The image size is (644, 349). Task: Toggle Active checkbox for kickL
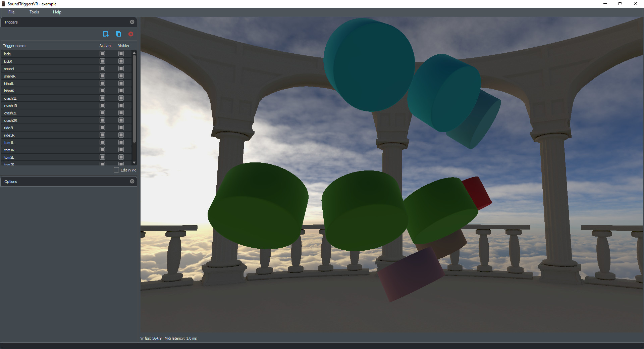[102, 54]
